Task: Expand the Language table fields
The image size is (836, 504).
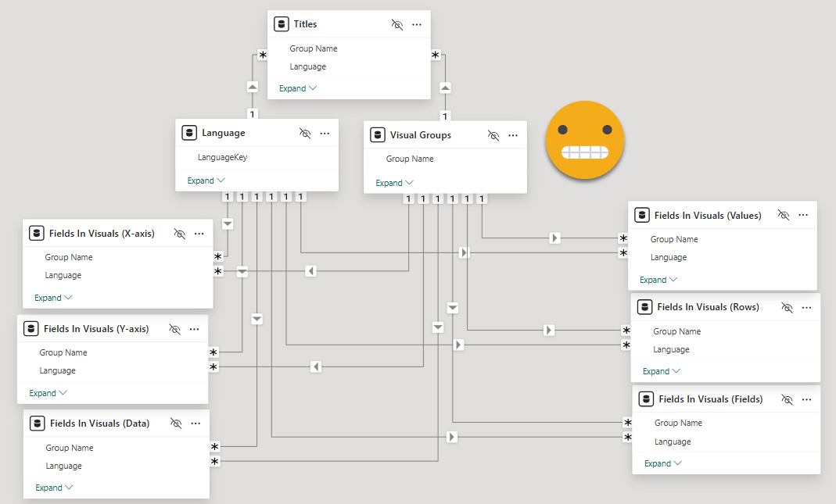Action: point(206,181)
